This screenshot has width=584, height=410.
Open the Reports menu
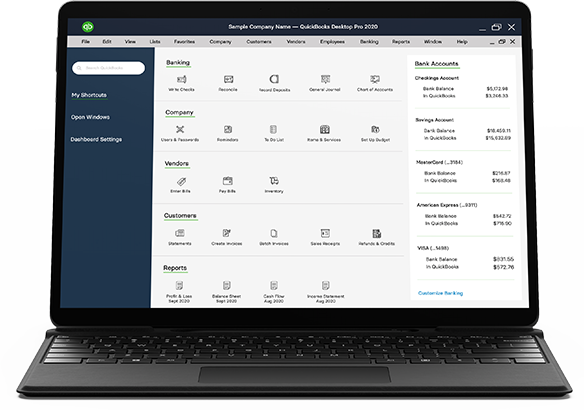pyautogui.click(x=401, y=42)
